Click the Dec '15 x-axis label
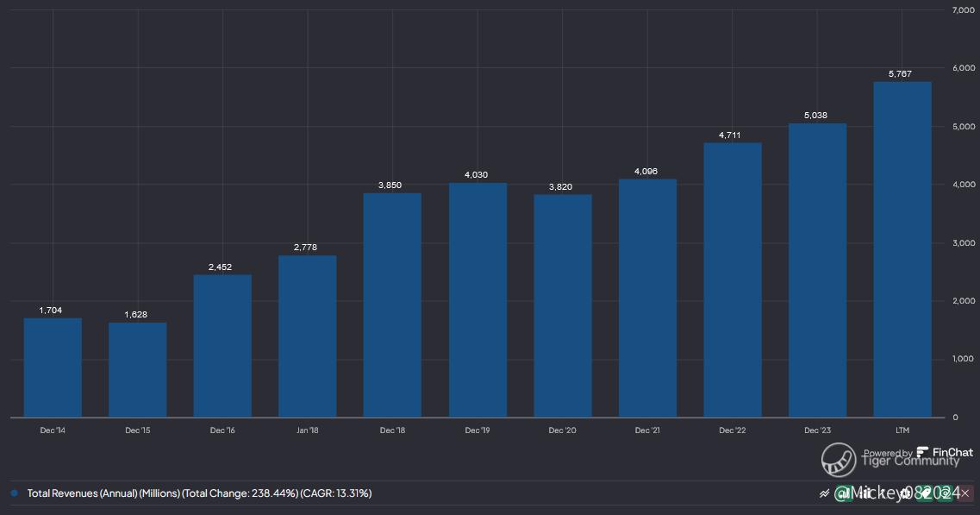The height and width of the screenshot is (515, 980). tap(138, 430)
